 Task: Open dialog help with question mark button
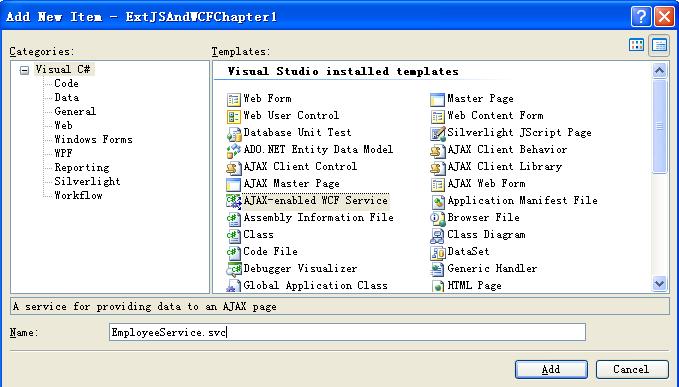(640, 17)
